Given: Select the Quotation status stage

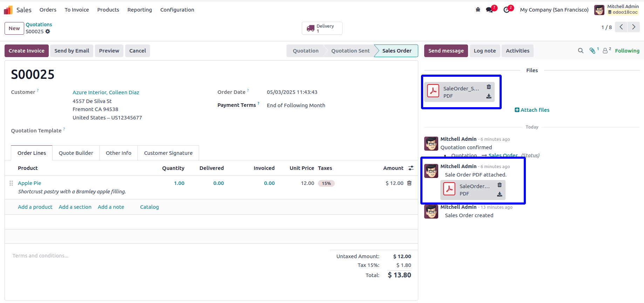Looking at the screenshot, I should (x=305, y=51).
